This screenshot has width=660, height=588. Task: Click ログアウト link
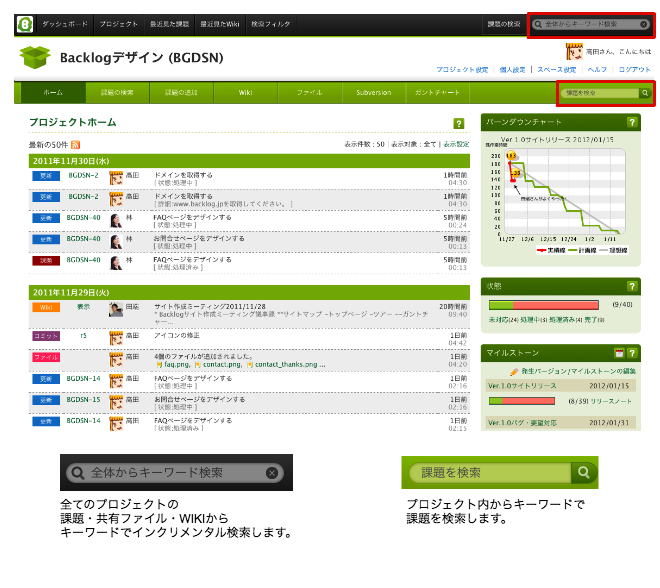[634, 70]
